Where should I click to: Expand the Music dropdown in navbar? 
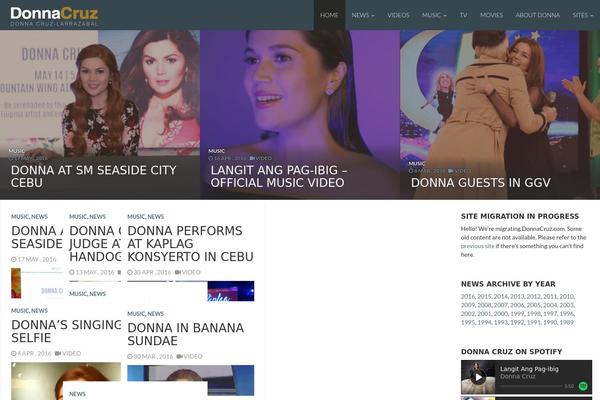(x=434, y=15)
